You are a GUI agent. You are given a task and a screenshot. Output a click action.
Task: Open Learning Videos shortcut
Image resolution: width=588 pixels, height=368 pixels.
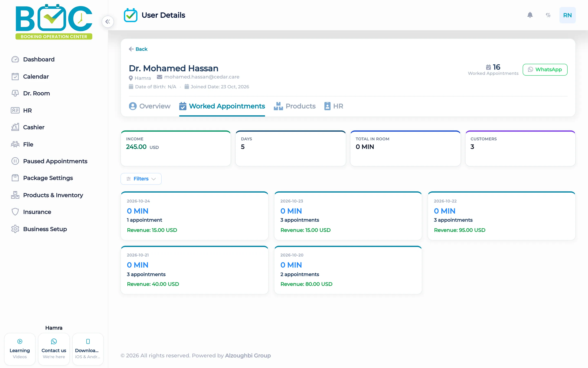(20, 349)
